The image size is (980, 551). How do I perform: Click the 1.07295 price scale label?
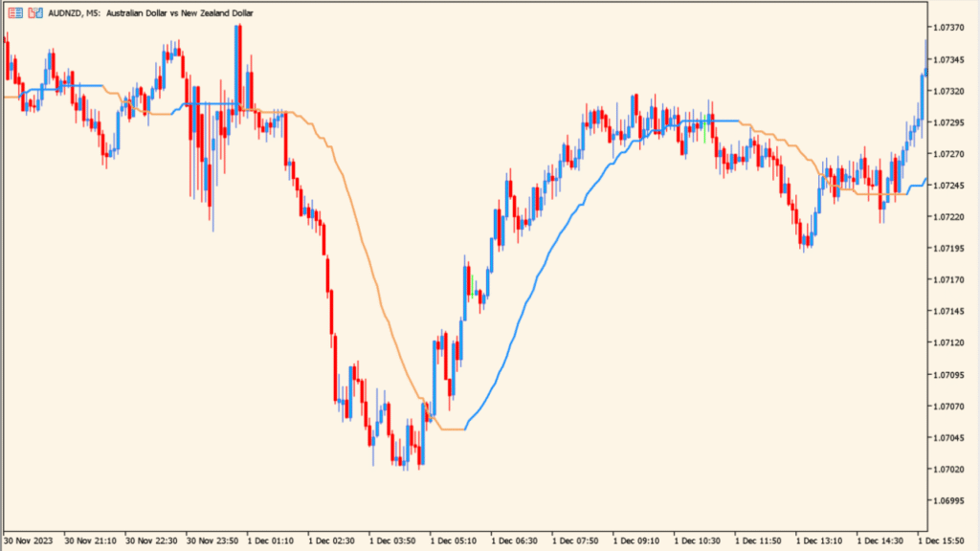click(950, 122)
